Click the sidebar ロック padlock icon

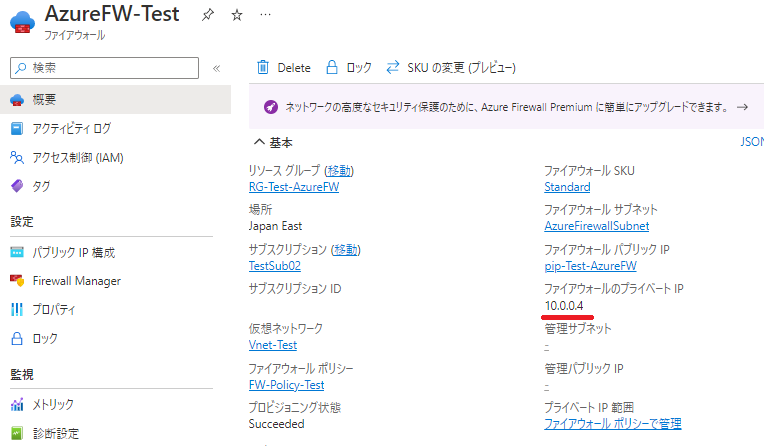tap(17, 338)
